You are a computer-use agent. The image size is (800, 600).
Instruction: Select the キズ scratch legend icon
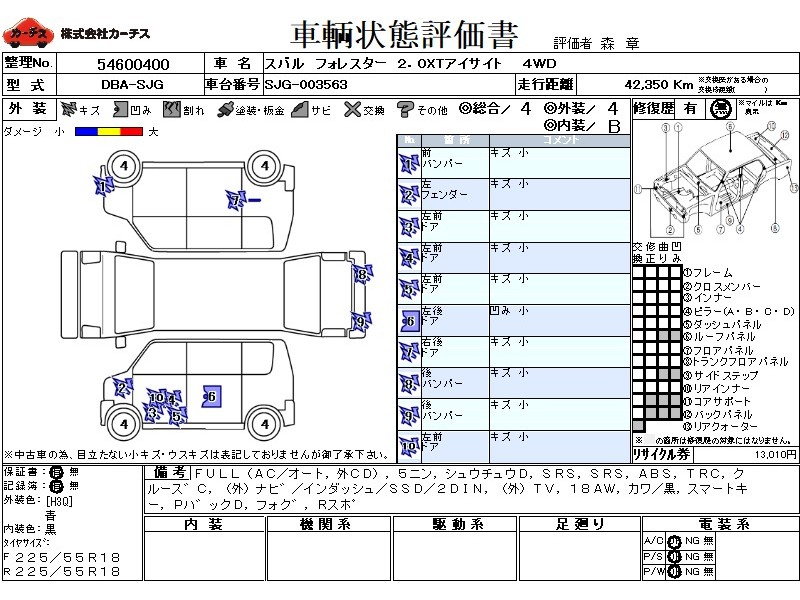pyautogui.click(x=68, y=109)
